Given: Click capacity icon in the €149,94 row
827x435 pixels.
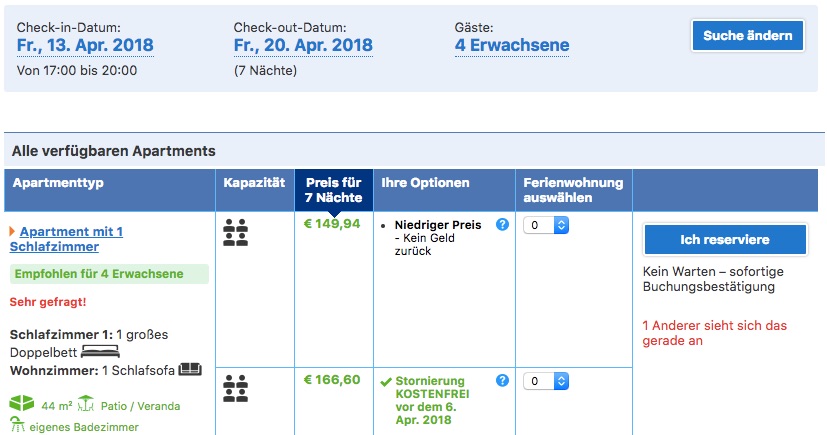Looking at the screenshot, I should (x=235, y=233).
